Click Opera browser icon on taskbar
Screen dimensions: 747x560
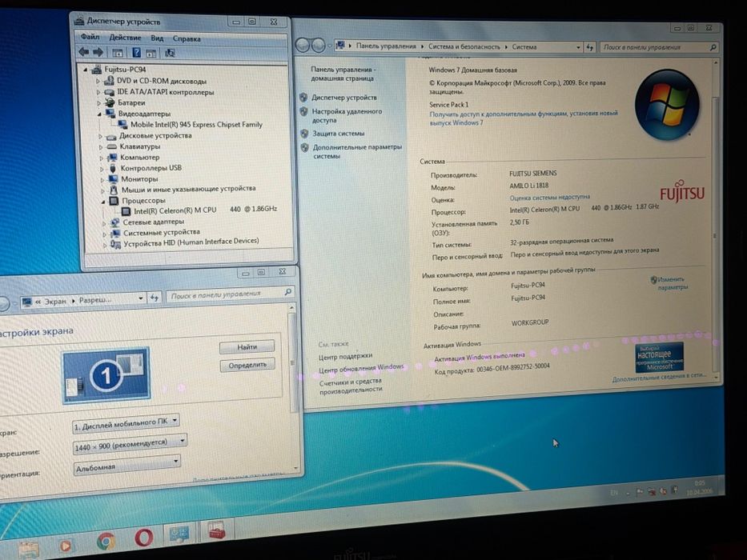coord(143,538)
